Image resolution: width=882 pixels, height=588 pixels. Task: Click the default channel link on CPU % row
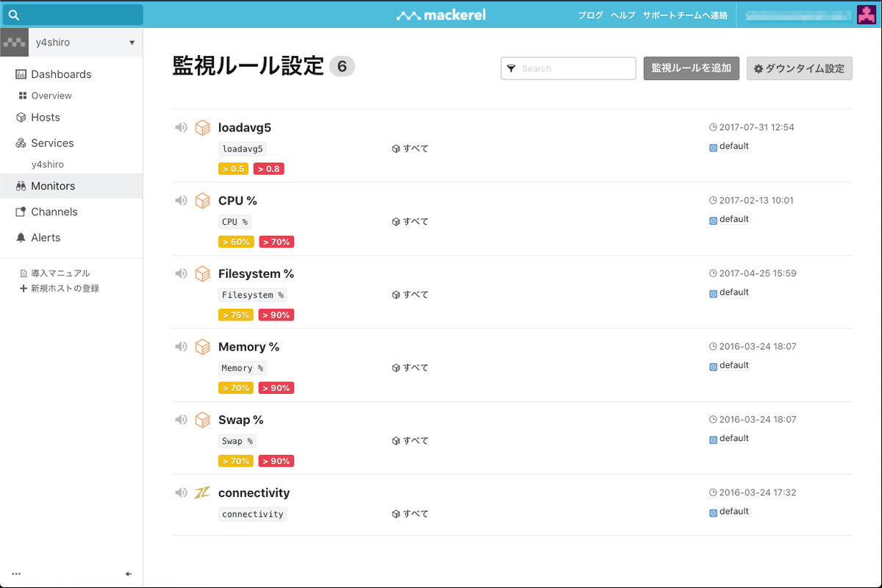point(734,219)
